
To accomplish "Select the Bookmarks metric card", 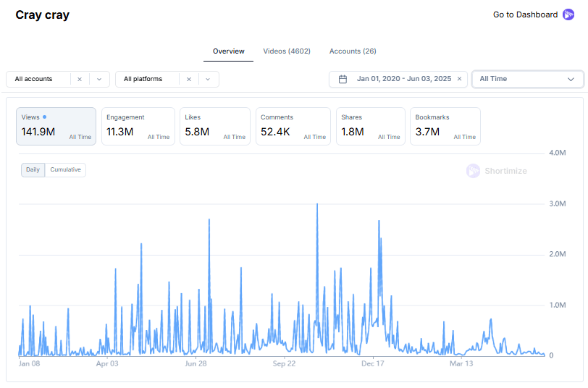I will tap(445, 126).
